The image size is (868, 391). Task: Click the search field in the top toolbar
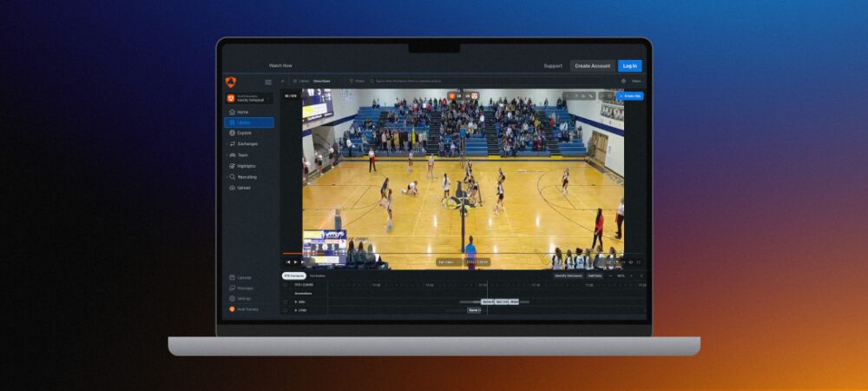(487, 81)
